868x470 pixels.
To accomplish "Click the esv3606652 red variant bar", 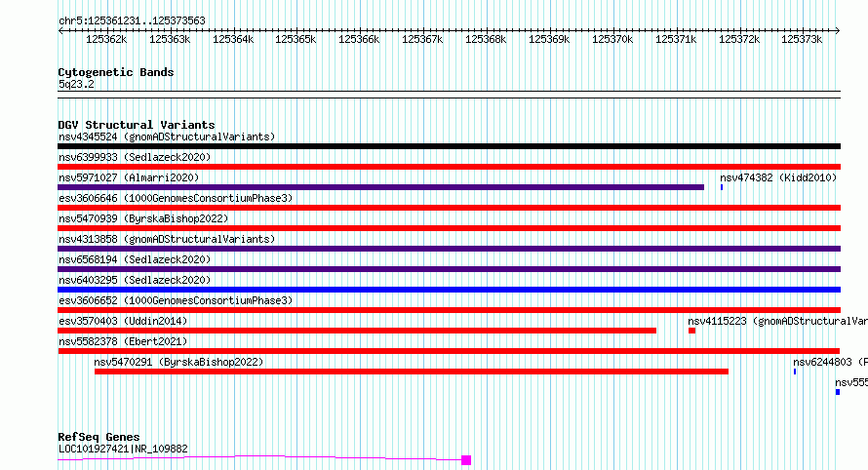I will coord(449,310).
